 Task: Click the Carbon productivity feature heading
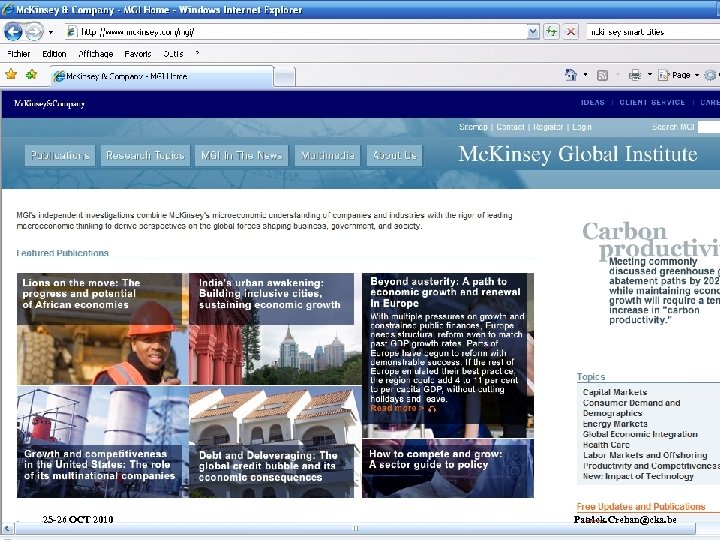[x=651, y=241]
